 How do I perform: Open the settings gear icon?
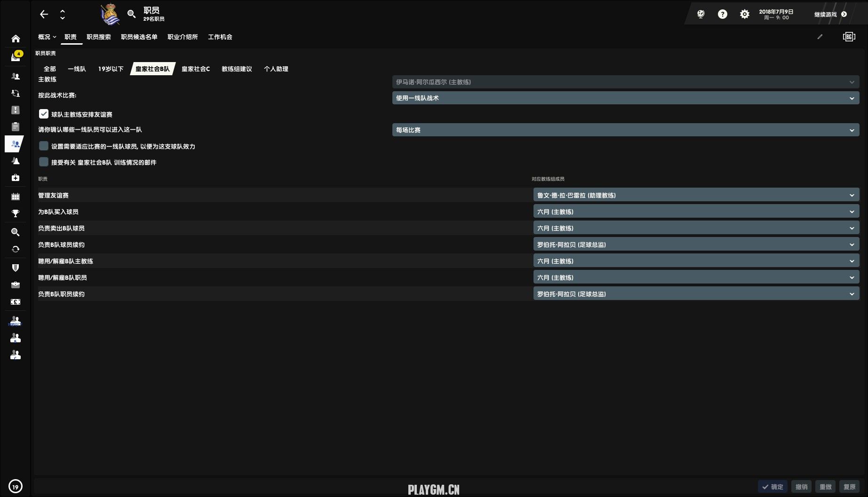tap(744, 14)
